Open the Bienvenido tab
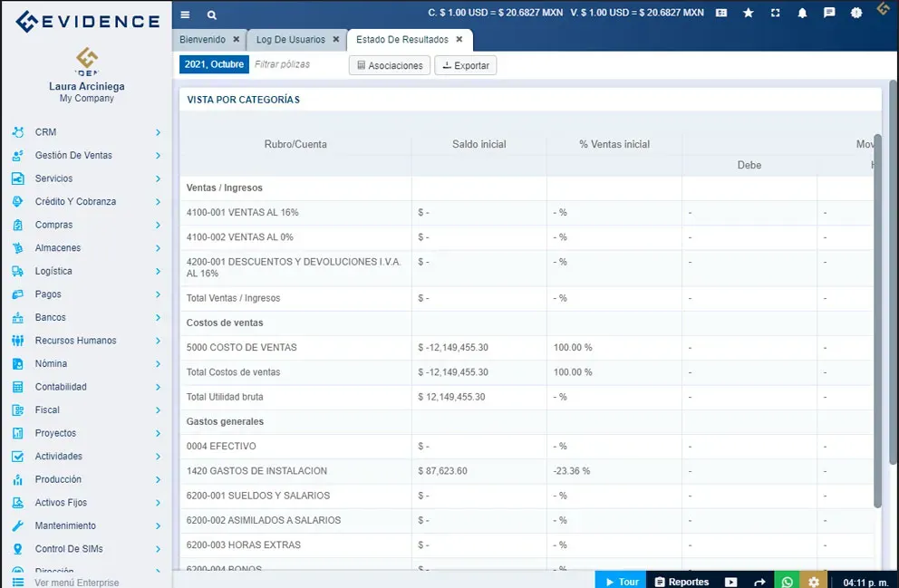Viewport: 899px width, 588px height. [x=203, y=39]
